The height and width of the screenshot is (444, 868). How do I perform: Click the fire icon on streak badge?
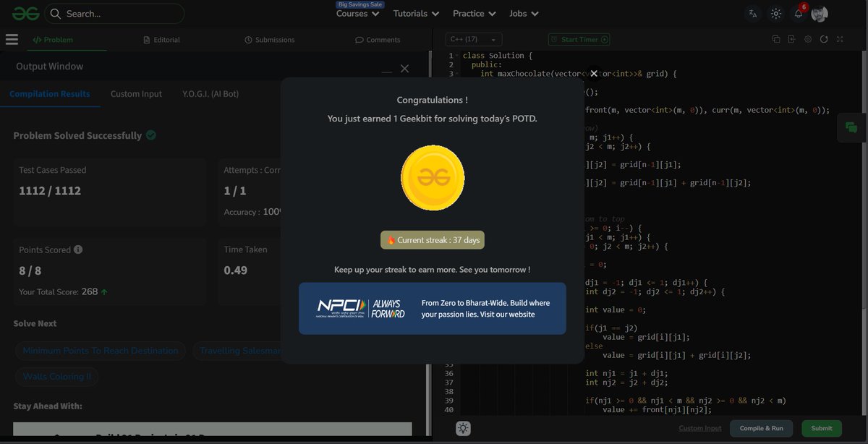pyautogui.click(x=391, y=240)
